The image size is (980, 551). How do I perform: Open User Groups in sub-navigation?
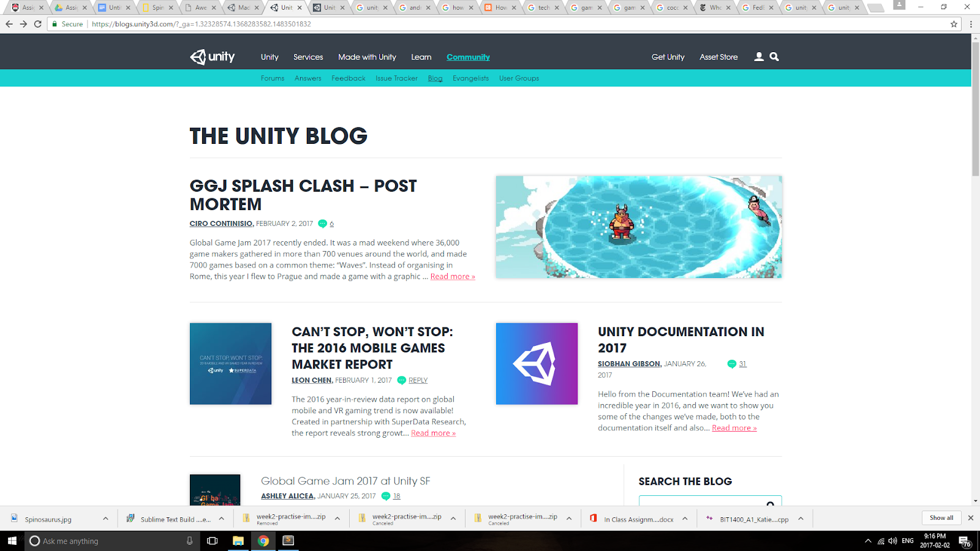point(519,78)
